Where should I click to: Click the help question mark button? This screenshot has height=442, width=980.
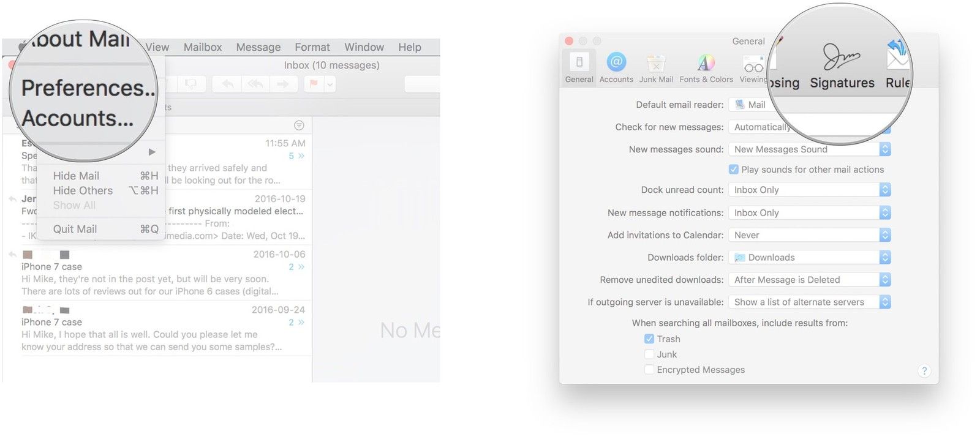(924, 370)
